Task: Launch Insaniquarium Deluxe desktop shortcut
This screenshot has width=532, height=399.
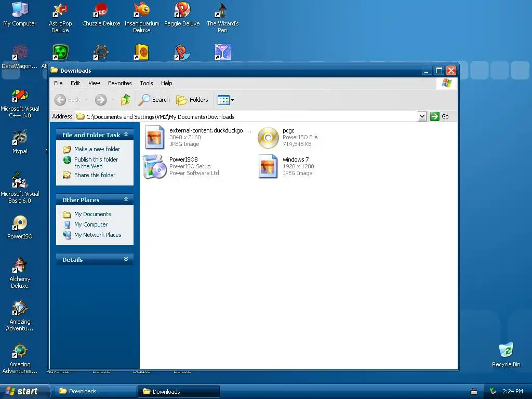Action: [x=141, y=18]
